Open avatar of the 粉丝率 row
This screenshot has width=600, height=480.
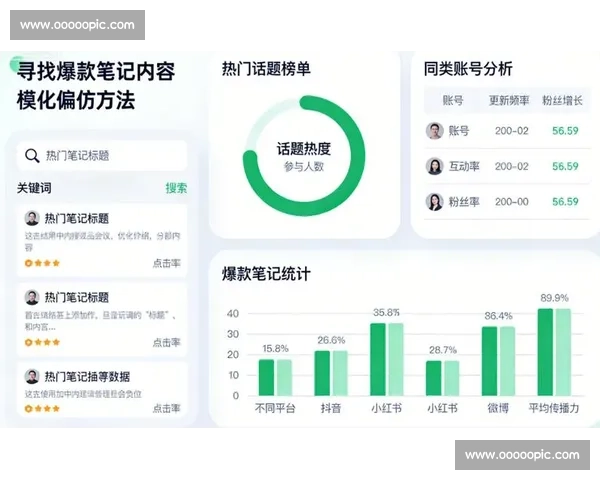[434, 202]
